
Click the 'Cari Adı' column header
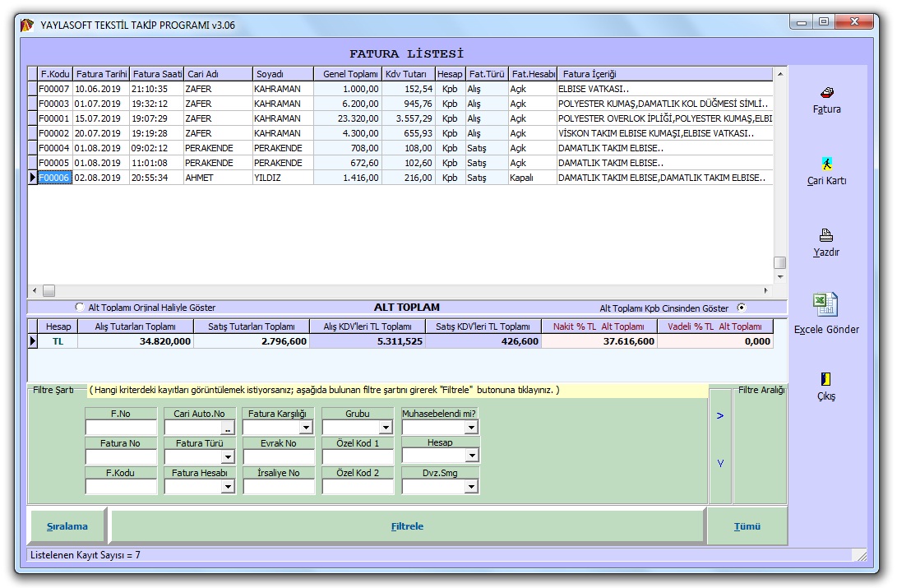[x=219, y=74]
